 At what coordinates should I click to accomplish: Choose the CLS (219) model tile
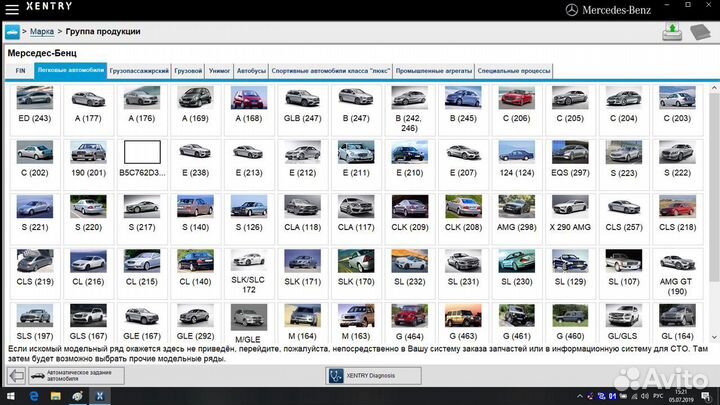[x=35, y=273]
